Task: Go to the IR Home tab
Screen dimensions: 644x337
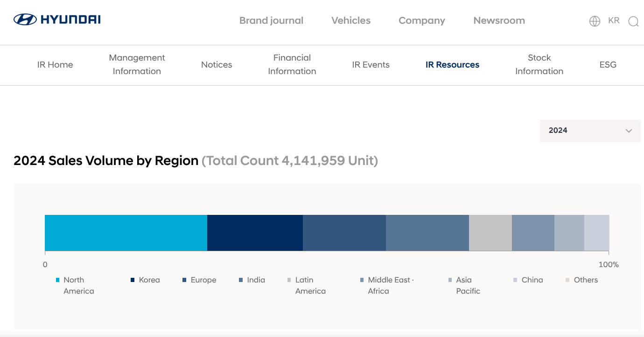Action: click(55, 65)
